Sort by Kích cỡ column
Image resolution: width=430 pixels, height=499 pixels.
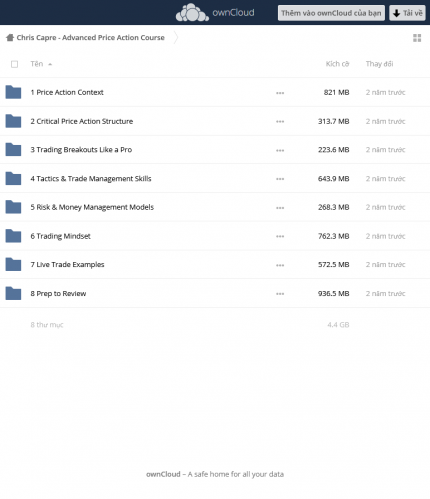pos(337,64)
